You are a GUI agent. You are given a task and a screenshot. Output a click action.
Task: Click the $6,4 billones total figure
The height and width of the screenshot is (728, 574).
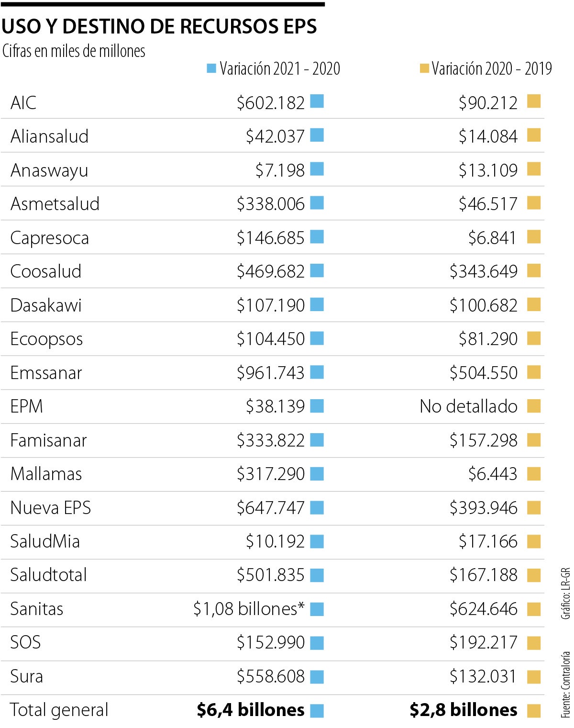click(250, 710)
